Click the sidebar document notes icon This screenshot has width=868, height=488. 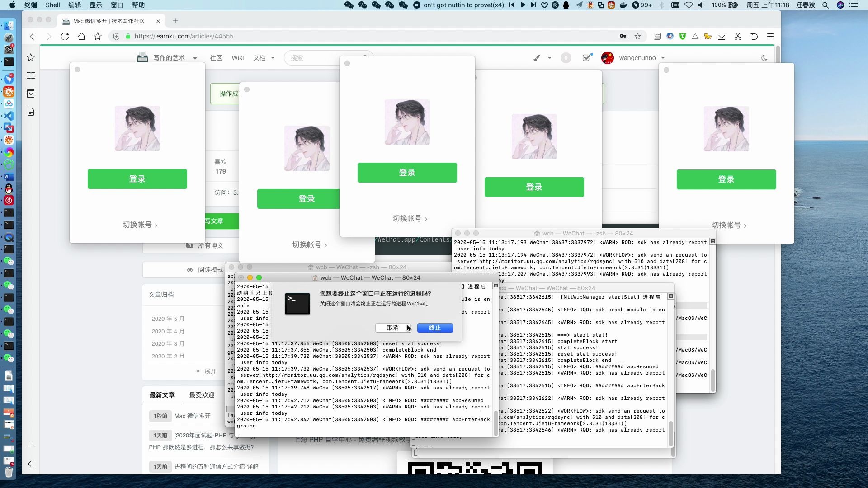[31, 112]
